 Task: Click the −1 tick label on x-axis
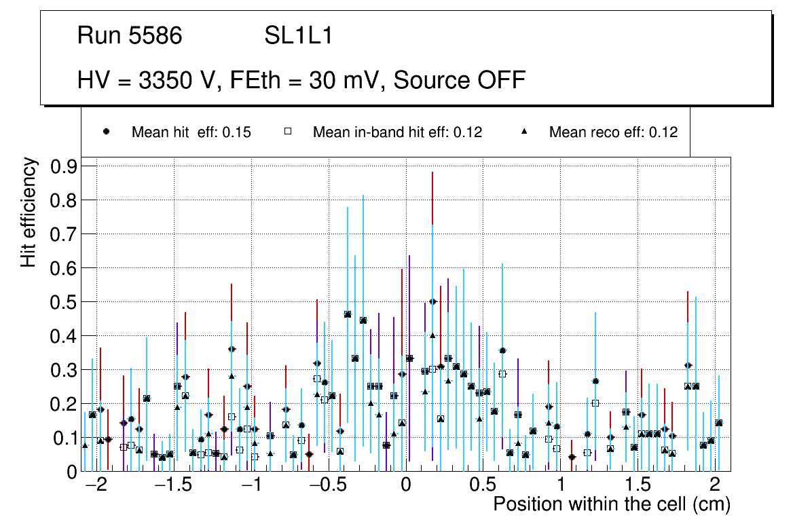coord(251,486)
